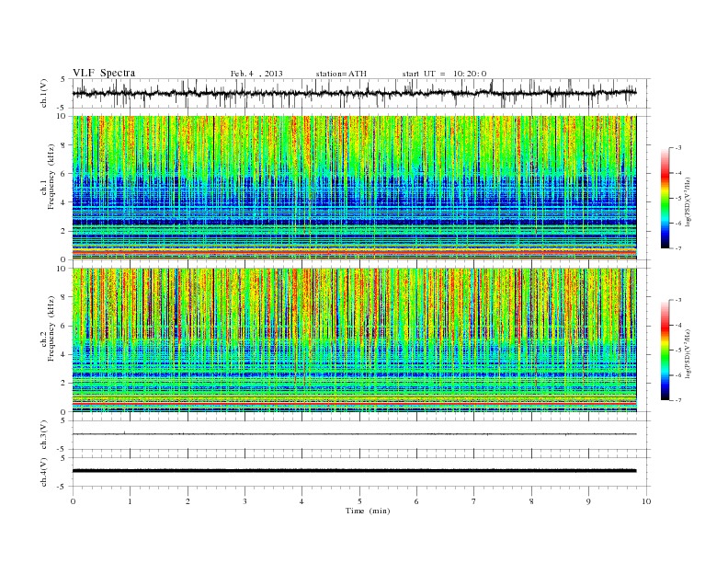Click the "station=ATH" header label
Viewport: 728px width, 563px height.
click(341, 74)
